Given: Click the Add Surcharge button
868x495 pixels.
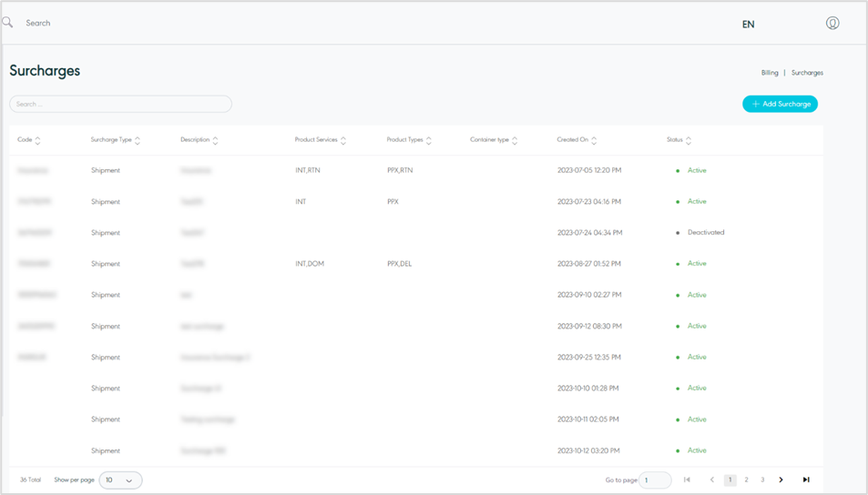Looking at the screenshot, I should pos(780,104).
